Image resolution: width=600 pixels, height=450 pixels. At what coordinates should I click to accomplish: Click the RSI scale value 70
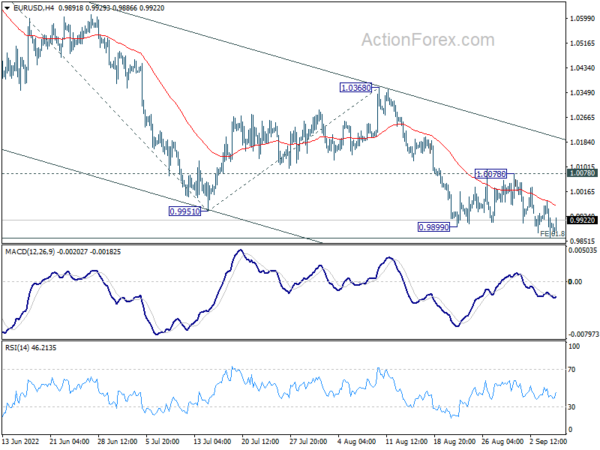pyautogui.click(x=572, y=370)
